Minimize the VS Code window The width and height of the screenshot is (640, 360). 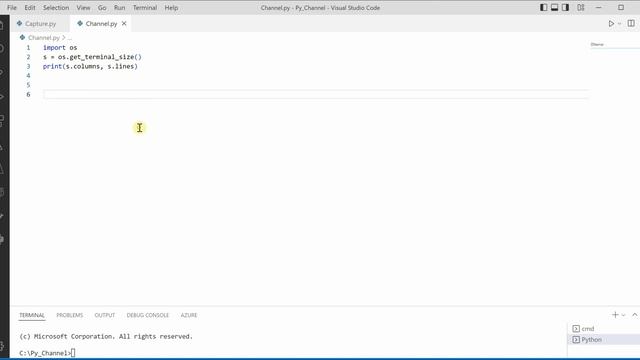coord(598,8)
